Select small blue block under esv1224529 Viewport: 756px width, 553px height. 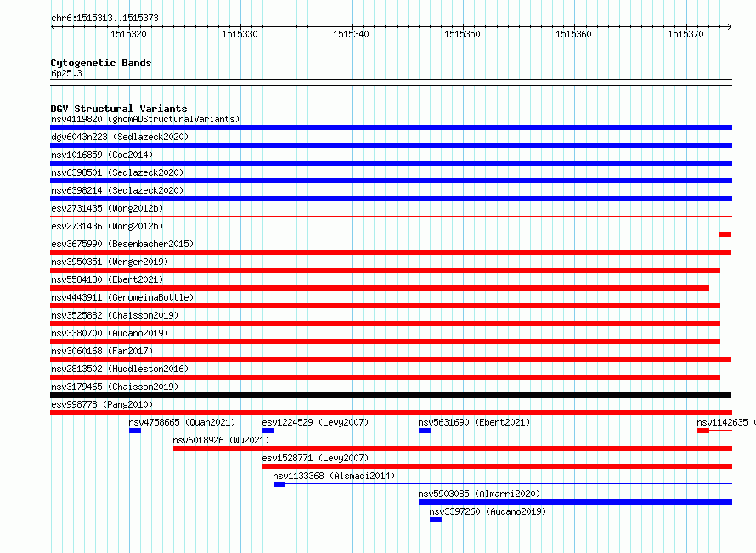(268, 431)
